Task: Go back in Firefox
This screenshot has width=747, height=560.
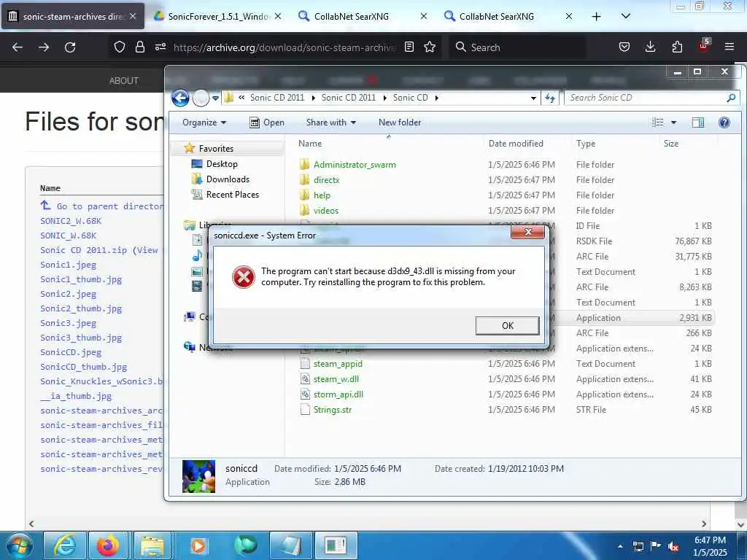Action: coord(18,47)
